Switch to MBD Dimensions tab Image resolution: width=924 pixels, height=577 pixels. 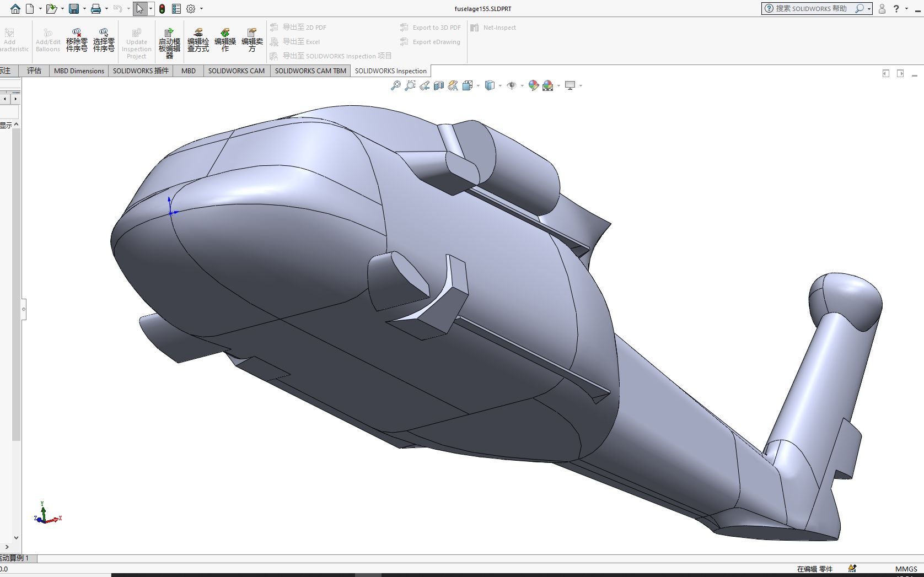(79, 71)
